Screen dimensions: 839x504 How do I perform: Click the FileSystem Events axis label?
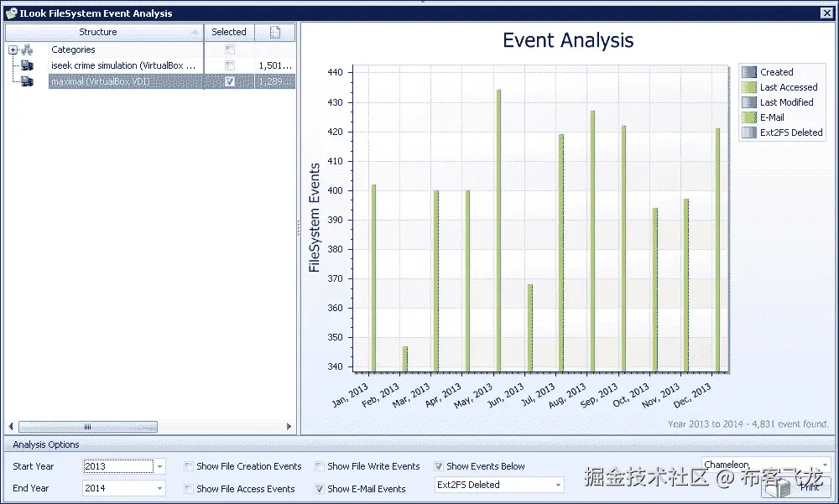click(x=314, y=218)
